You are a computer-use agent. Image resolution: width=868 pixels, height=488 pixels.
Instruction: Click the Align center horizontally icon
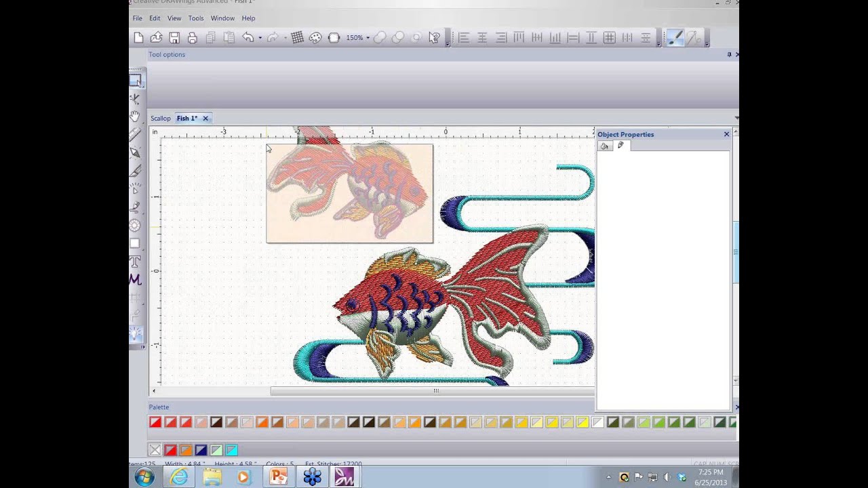point(482,38)
